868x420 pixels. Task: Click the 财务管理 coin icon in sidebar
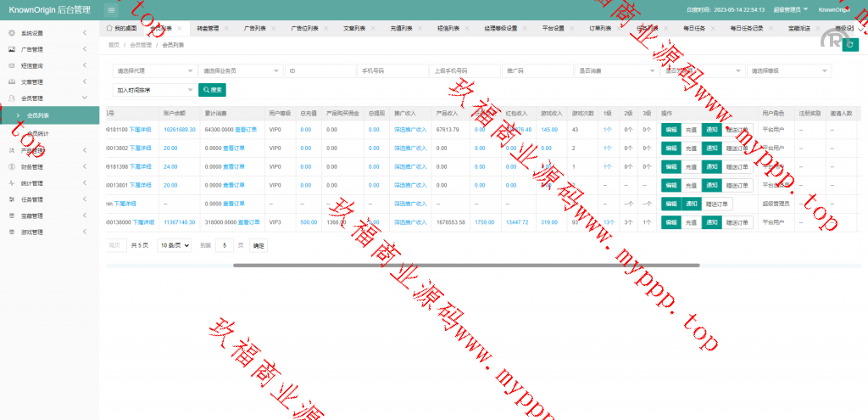(x=11, y=167)
